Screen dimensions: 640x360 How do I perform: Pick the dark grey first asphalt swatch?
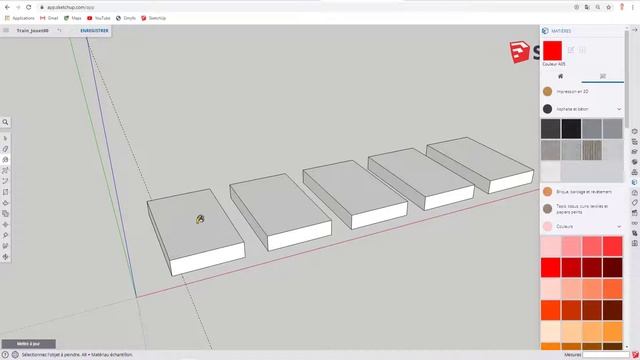pos(551,129)
